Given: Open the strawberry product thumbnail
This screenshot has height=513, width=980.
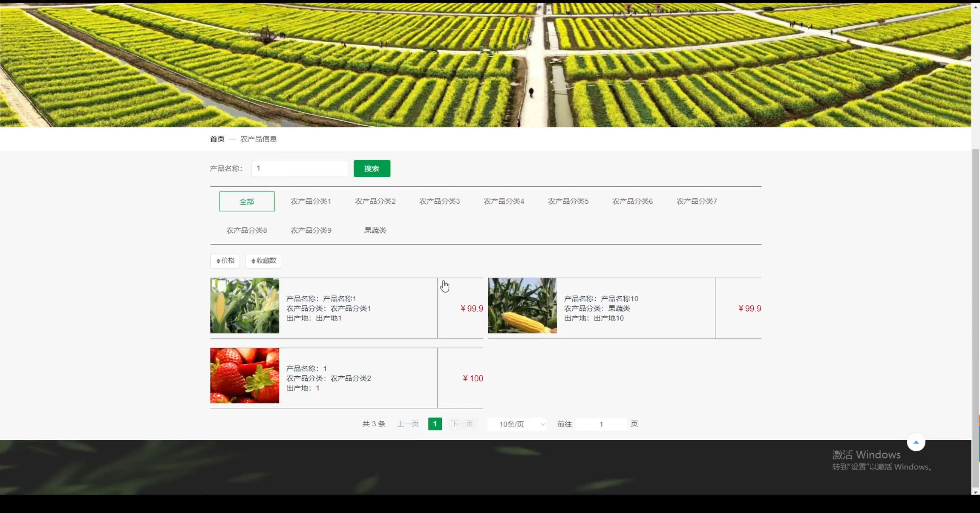Looking at the screenshot, I should (245, 376).
